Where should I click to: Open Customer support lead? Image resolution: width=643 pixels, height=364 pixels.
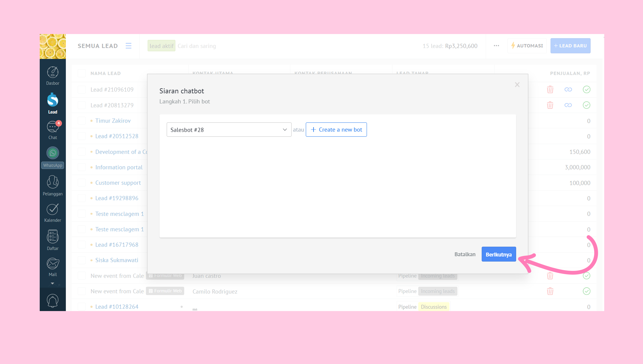(118, 182)
